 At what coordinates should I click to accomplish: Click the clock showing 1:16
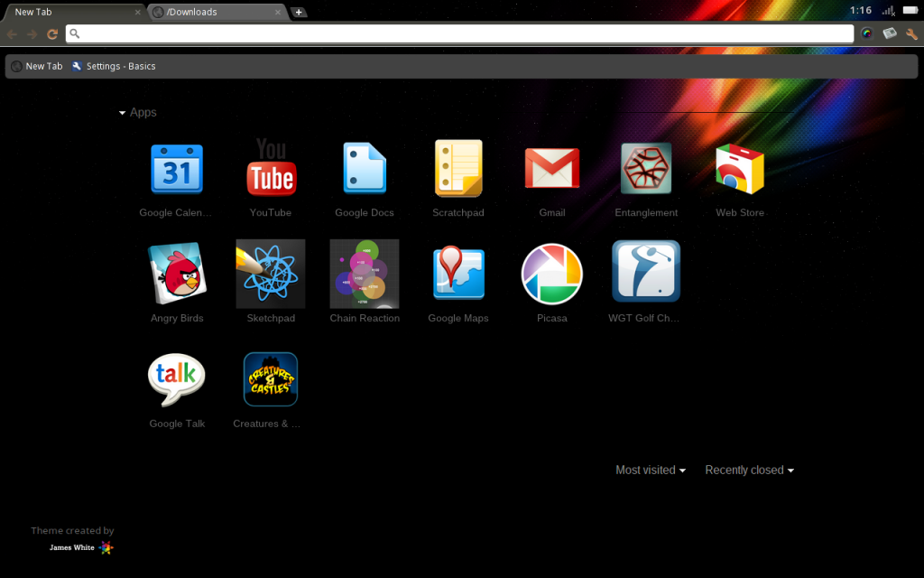pyautogui.click(x=861, y=10)
